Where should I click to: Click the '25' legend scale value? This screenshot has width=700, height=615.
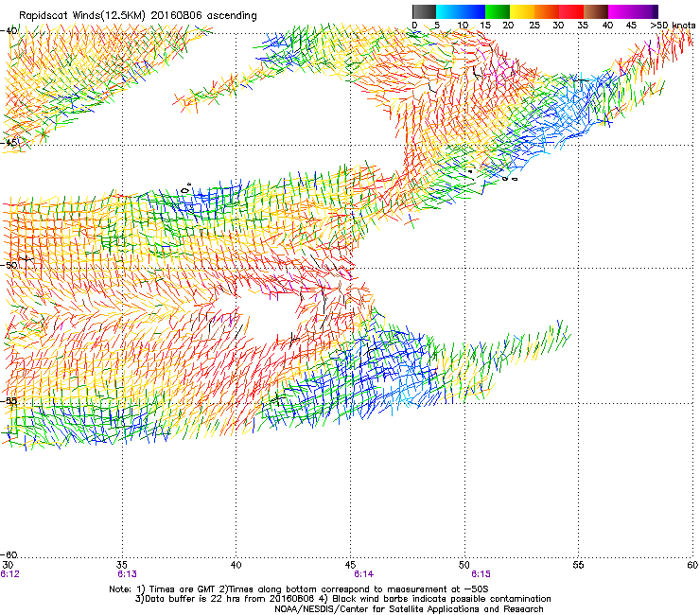point(534,26)
